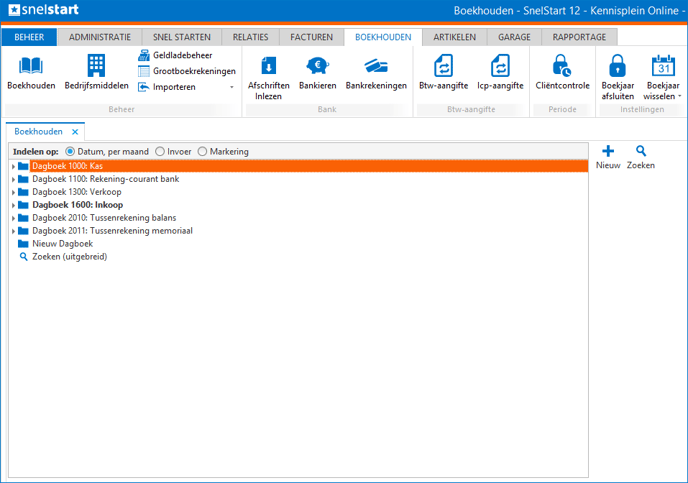Click the Nieuw plus icon
This screenshot has width=688, height=483.
(608, 152)
